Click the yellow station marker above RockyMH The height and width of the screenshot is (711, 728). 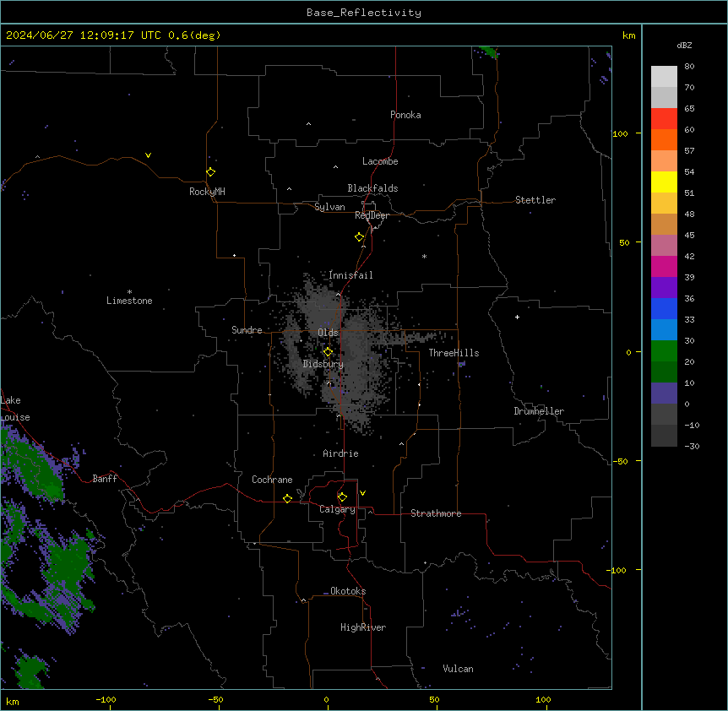point(210,171)
